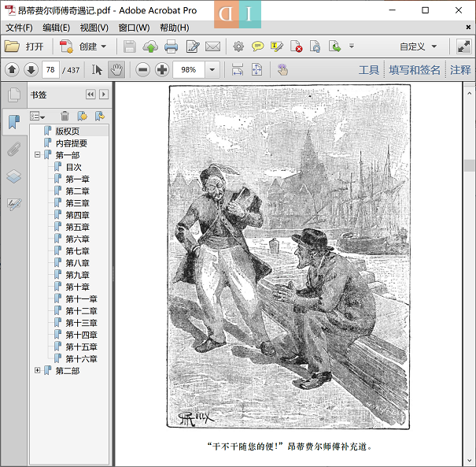Toggle the bookmarks panel icon
Screen dimensions: 476x467
point(13,122)
